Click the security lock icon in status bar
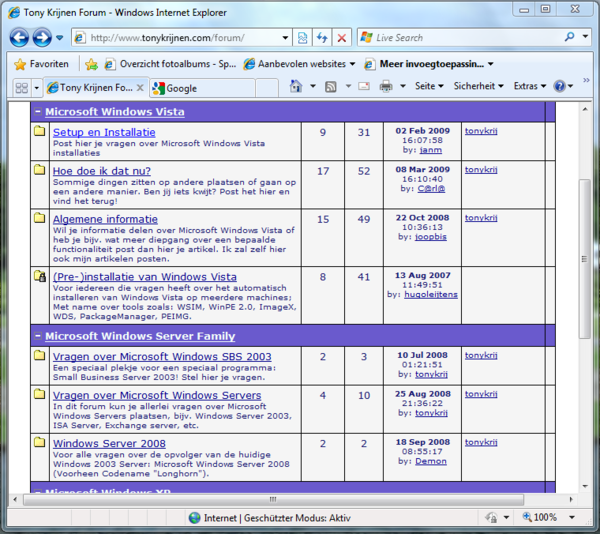Viewport: 600px width, 534px height. click(x=491, y=518)
